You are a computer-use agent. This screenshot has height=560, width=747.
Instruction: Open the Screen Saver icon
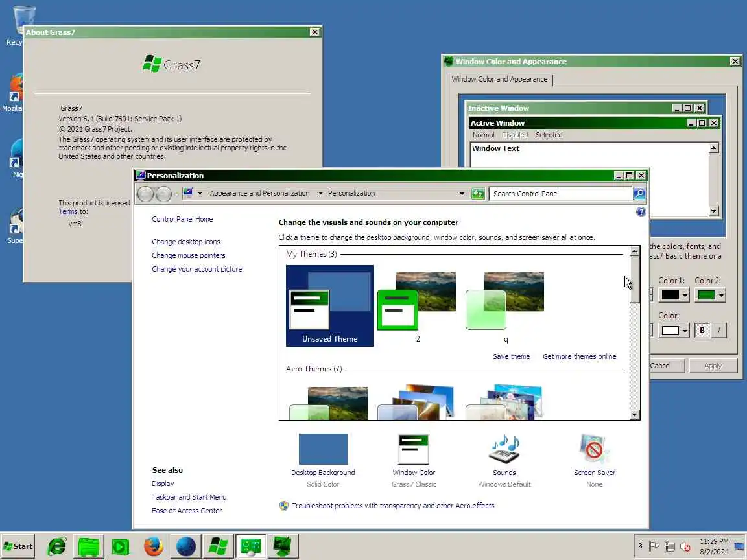[x=594, y=449]
